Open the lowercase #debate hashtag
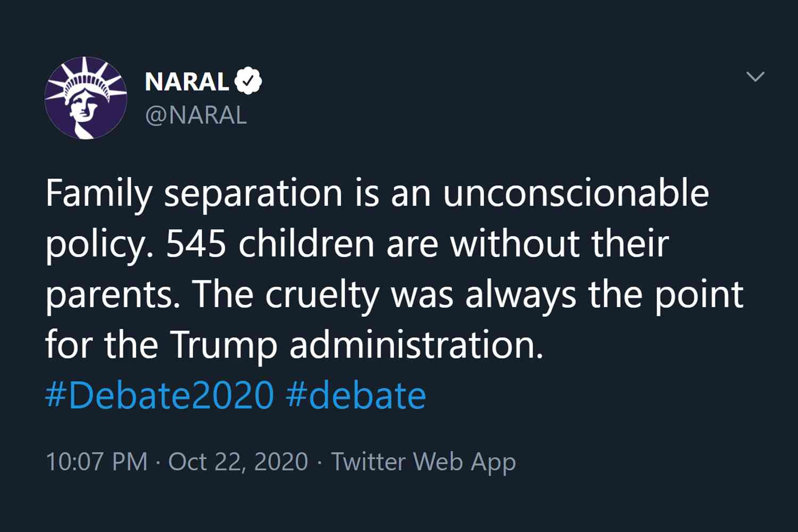 356,395
